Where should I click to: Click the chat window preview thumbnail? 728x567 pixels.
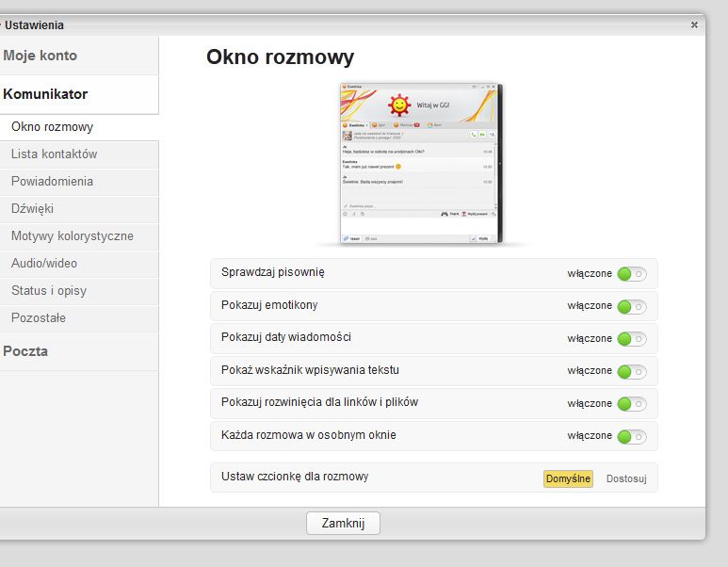click(x=421, y=163)
